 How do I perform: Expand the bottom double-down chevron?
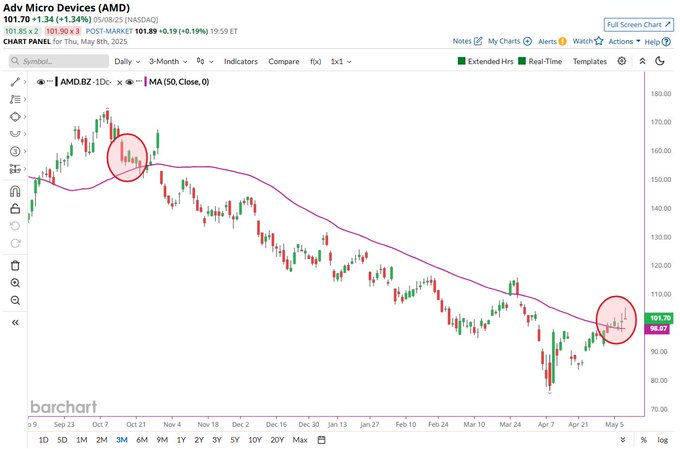[x=623, y=440]
